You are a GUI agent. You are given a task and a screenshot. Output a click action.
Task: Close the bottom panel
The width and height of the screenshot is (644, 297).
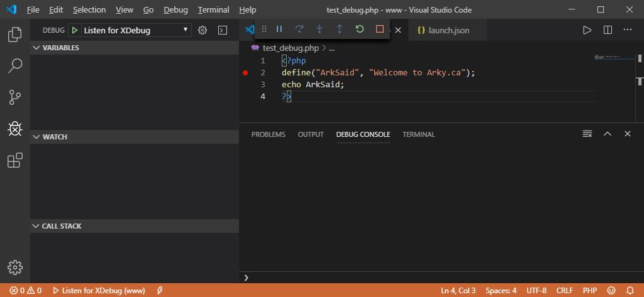[x=628, y=134]
